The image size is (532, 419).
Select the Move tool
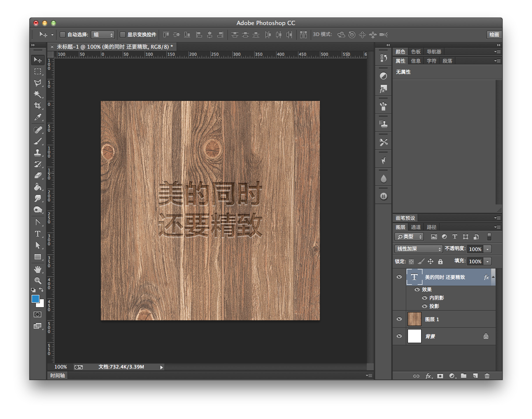coord(38,60)
